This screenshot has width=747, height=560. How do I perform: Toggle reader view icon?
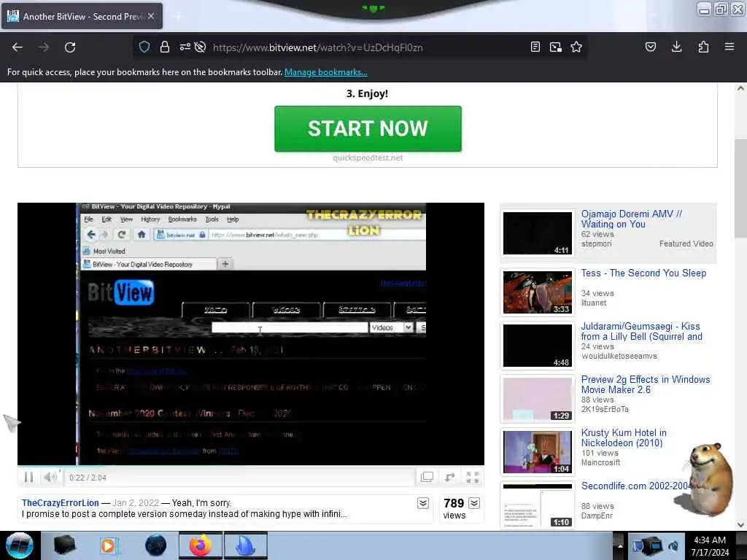535,47
